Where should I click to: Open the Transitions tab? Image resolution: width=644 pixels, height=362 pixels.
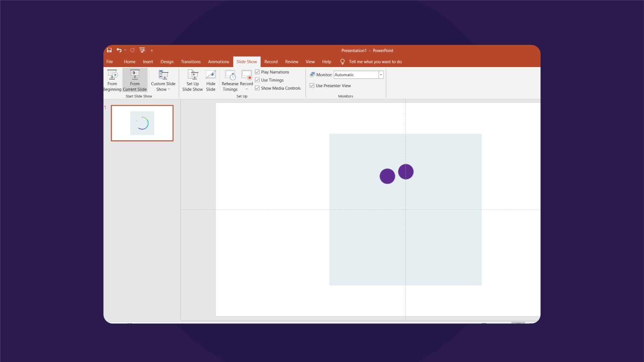[191, 62]
